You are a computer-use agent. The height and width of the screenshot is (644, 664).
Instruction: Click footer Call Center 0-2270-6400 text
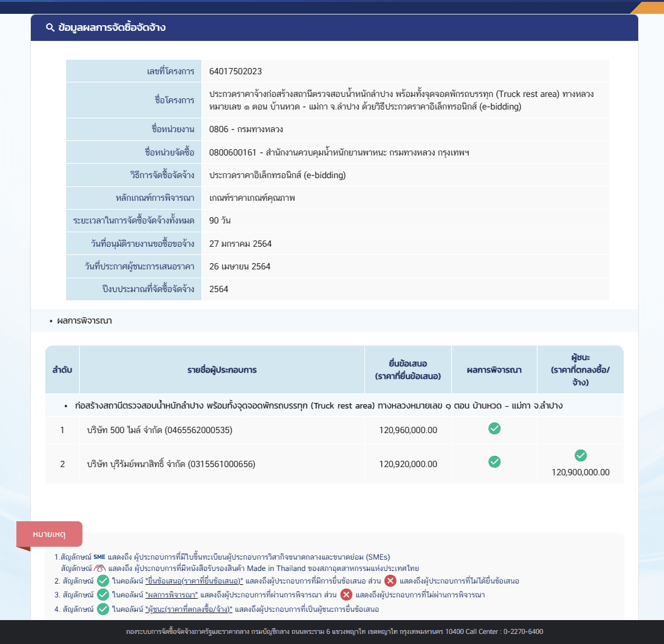[504, 631]
